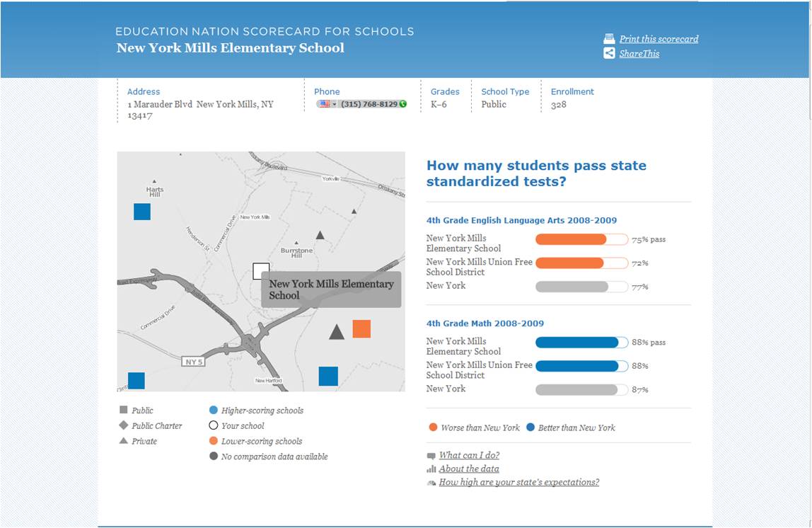
Task: Click the gray triangle marker above Burrstone Hill
Action: 320,235
